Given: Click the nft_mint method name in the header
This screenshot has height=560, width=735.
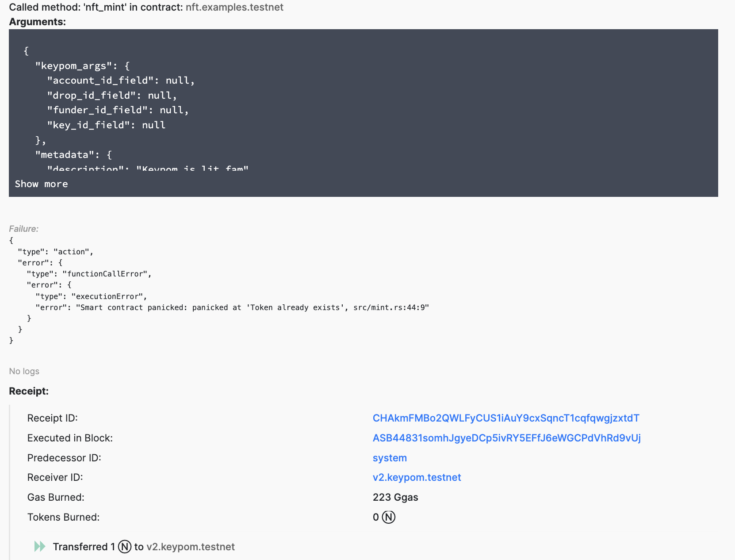Looking at the screenshot, I should [x=103, y=7].
